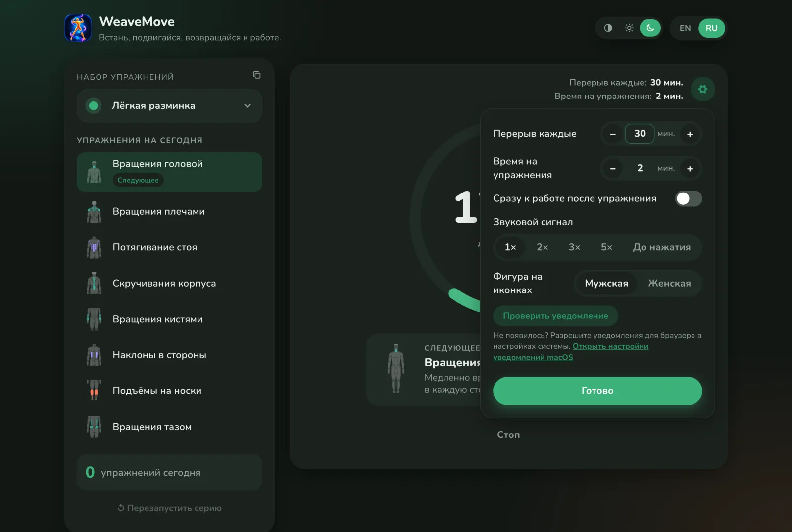Select 2× sound signal option

(543, 247)
